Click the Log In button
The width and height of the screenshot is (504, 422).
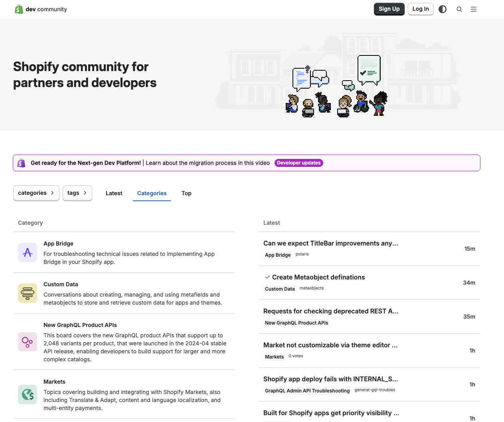click(x=421, y=9)
